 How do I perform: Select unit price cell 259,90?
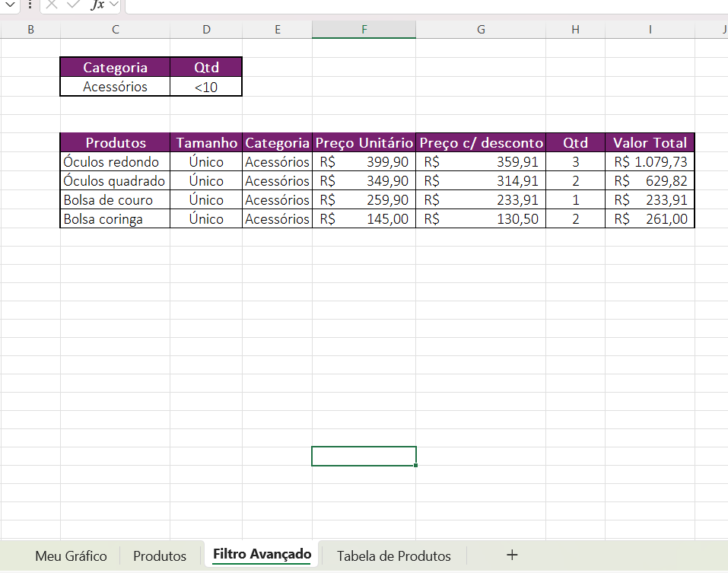click(x=364, y=199)
